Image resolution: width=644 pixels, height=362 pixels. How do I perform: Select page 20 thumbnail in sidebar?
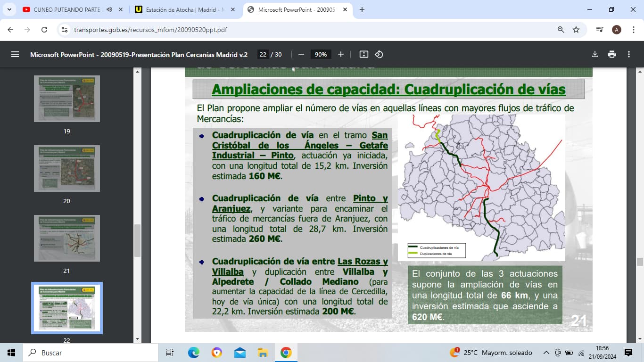click(x=66, y=168)
